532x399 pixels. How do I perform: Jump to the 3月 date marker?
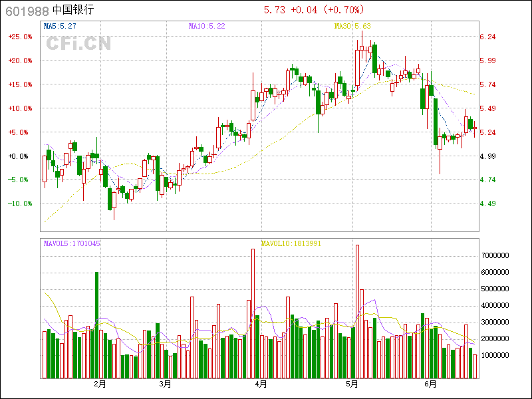coord(165,384)
